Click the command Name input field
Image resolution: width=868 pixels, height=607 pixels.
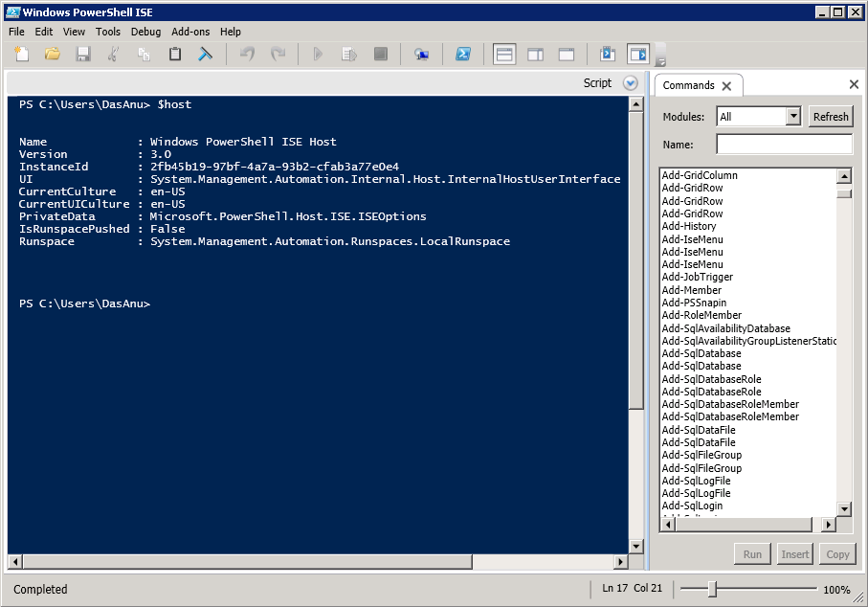783,145
